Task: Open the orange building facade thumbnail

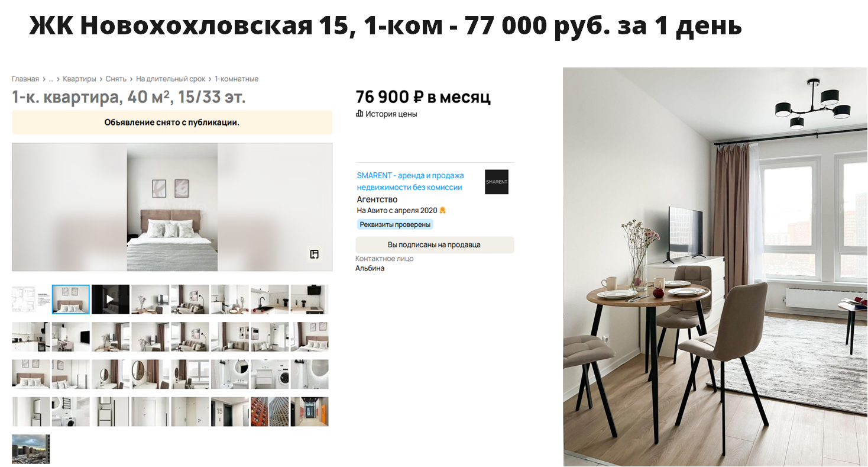Action: [270, 411]
